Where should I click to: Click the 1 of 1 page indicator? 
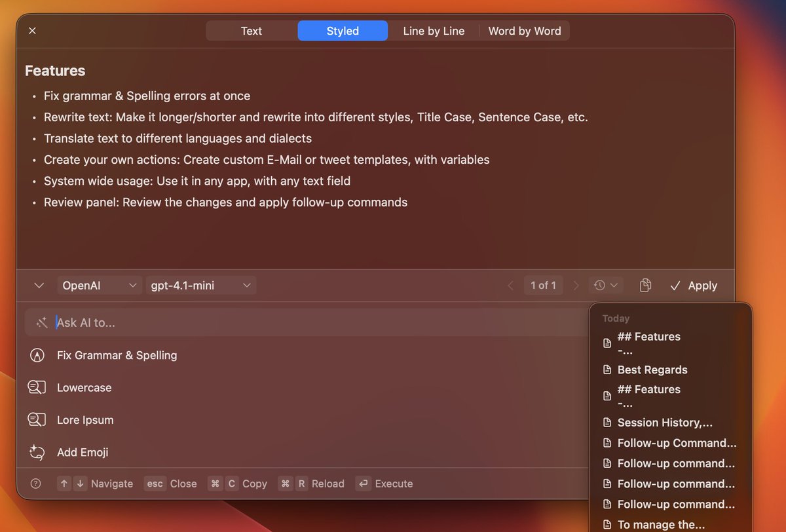(543, 286)
